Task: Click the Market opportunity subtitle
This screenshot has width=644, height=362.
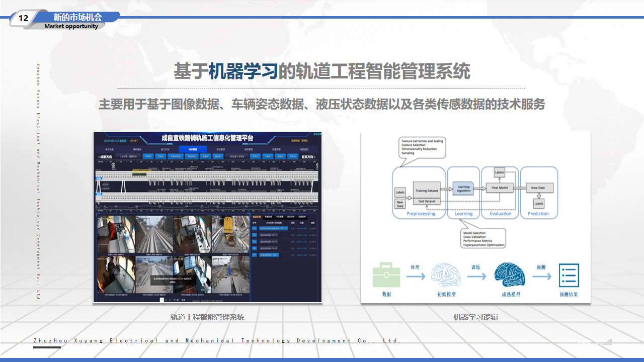Action: pyautogui.click(x=71, y=26)
